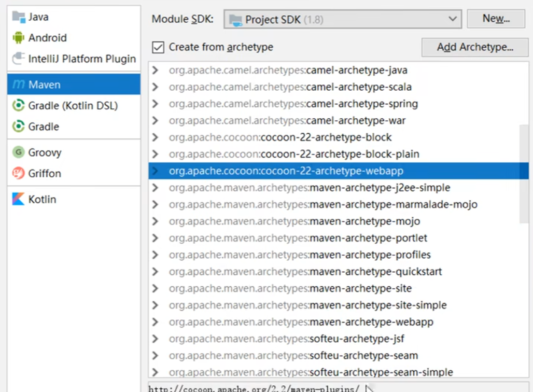The image size is (533, 392).
Task: Expand softeu-archetype-seam-simple node
Action: tap(156, 372)
